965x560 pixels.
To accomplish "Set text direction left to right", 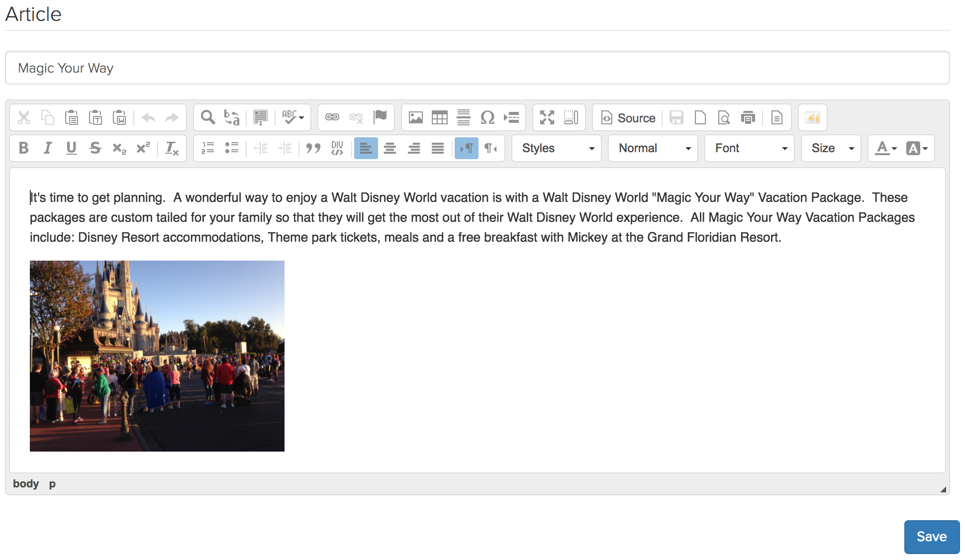I will tap(467, 148).
